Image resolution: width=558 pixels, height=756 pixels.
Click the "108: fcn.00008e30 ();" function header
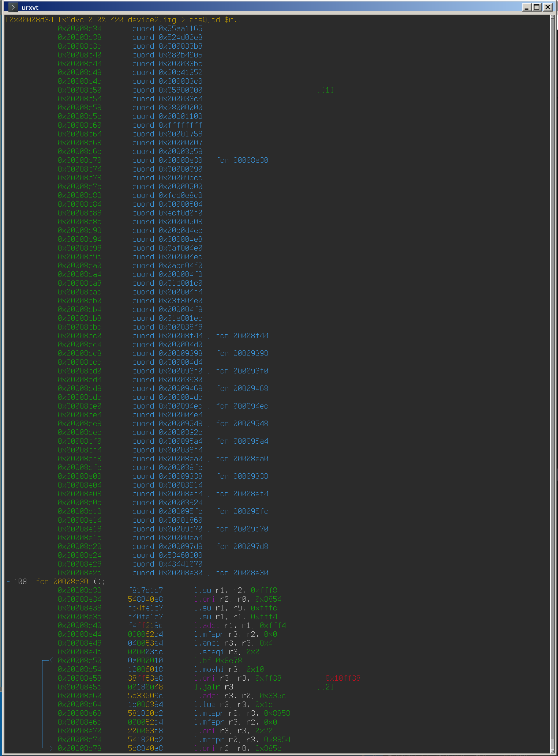pyautogui.click(x=59, y=582)
